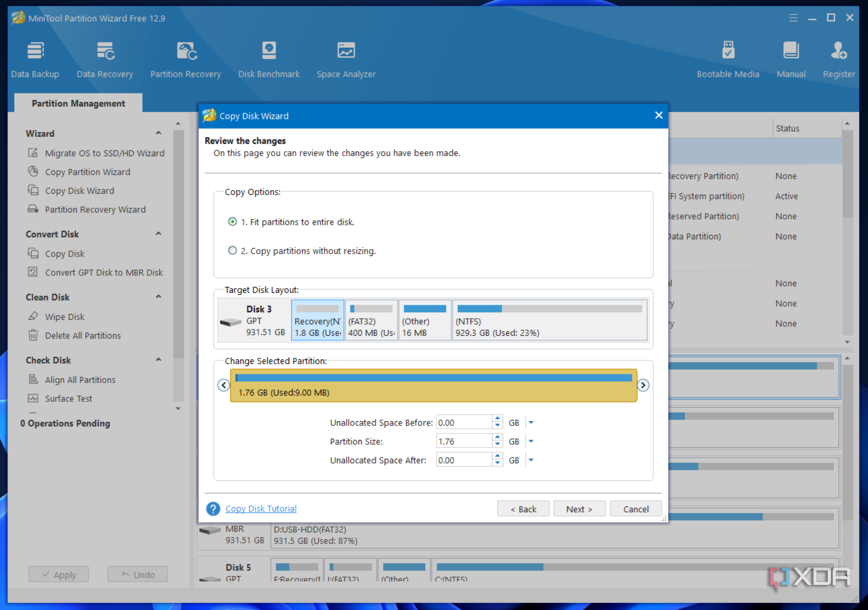
Task: Launch Partition Recovery Wizard in sidebar
Action: pos(86,209)
